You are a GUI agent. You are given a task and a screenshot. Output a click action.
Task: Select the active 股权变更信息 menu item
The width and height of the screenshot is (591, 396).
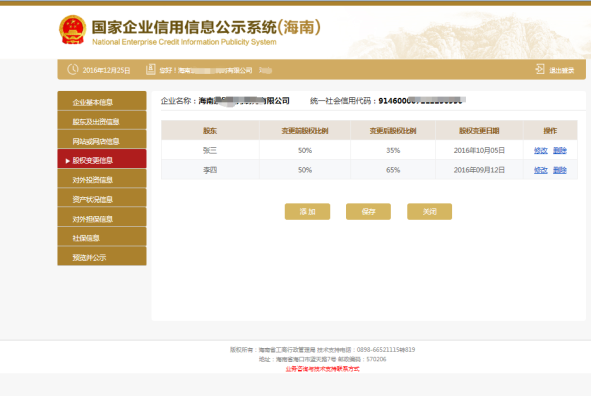tap(102, 160)
